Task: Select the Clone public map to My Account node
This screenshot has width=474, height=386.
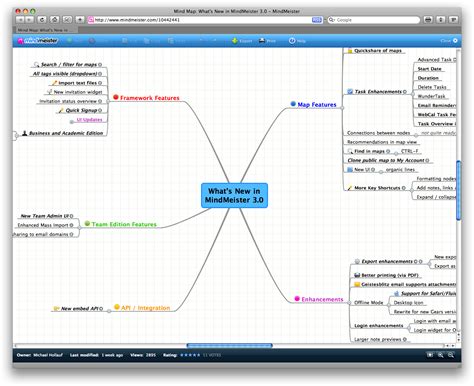Action: pos(386,160)
